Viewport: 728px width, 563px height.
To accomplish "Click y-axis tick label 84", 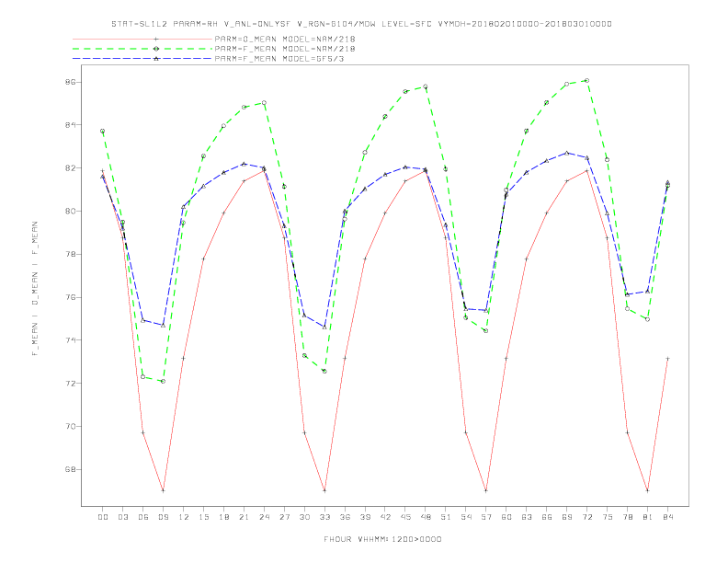I will 71,125.
